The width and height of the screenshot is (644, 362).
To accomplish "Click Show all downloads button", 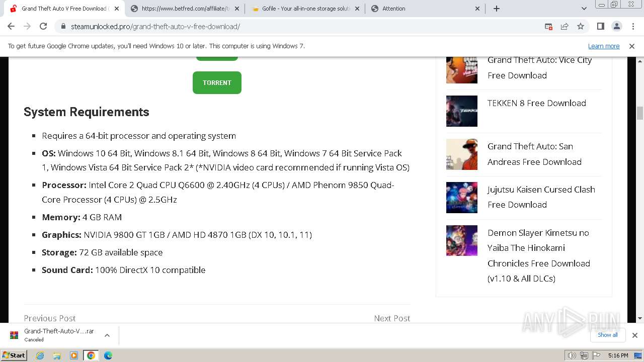I will click(x=608, y=335).
